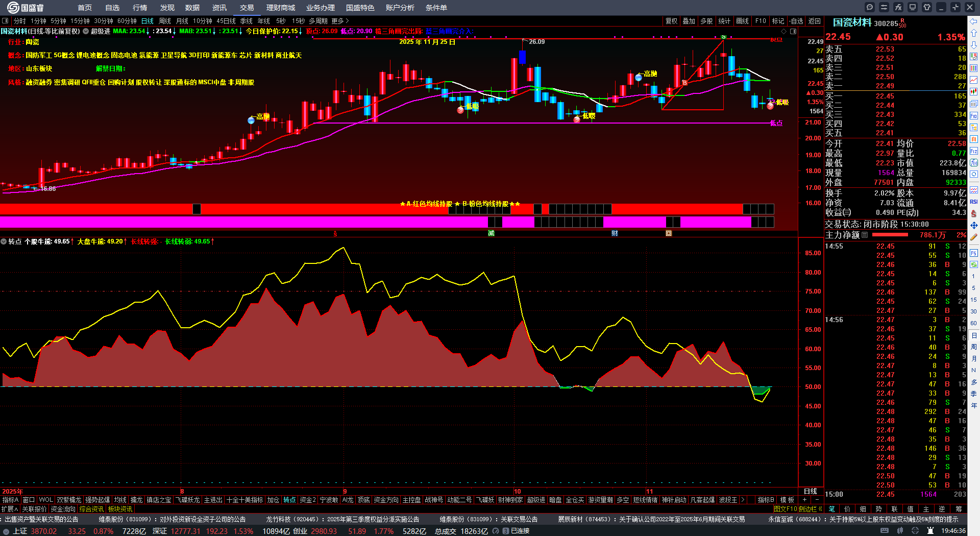Screen dimensions: 980x536
Task: Toggle the 多股 multi-stock view
Action: [x=706, y=21]
